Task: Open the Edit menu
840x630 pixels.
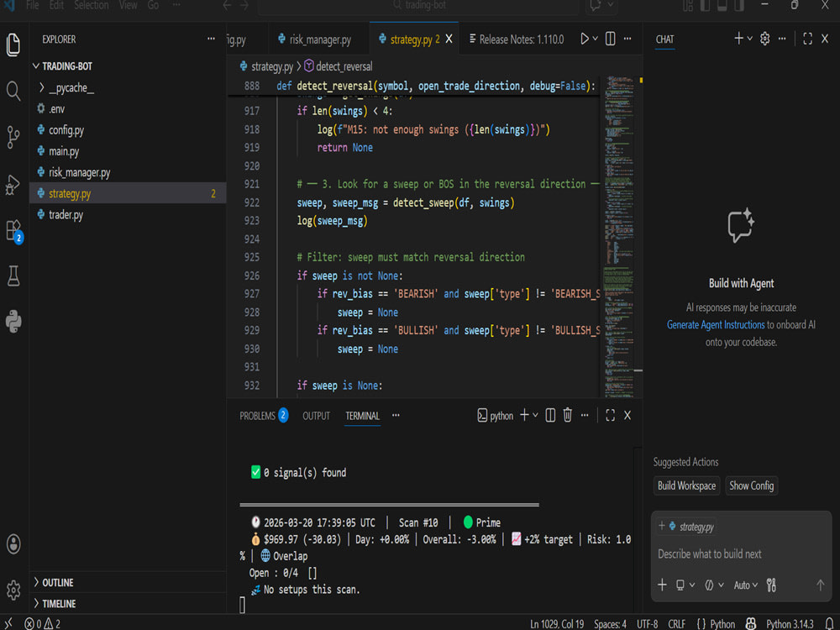Action: pos(56,5)
